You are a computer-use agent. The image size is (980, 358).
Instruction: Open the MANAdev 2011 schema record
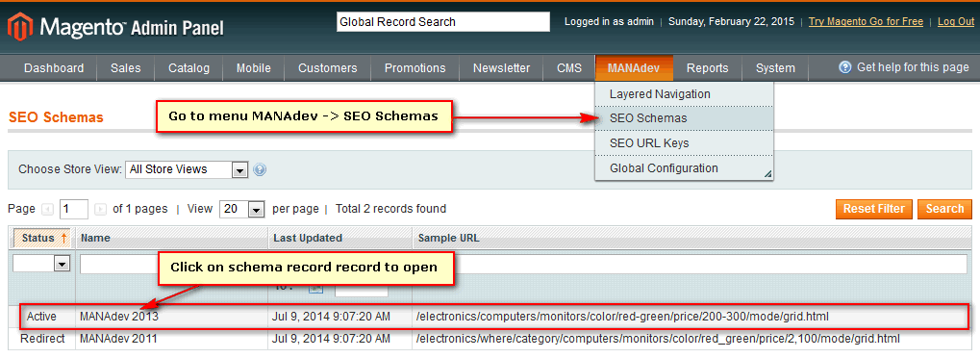pos(118,339)
